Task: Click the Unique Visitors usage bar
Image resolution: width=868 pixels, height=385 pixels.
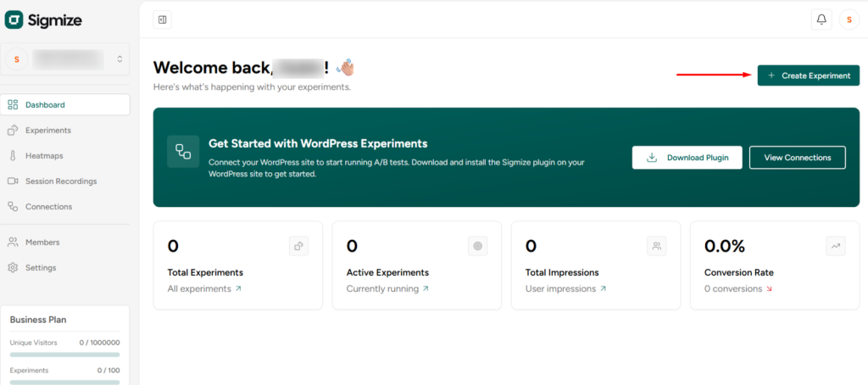Action: (64, 354)
